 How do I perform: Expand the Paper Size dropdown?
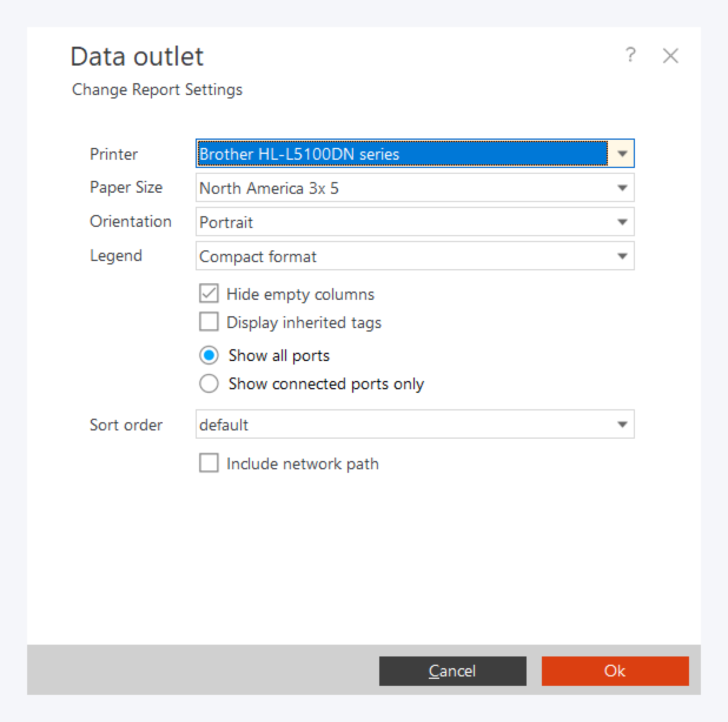[622, 187]
